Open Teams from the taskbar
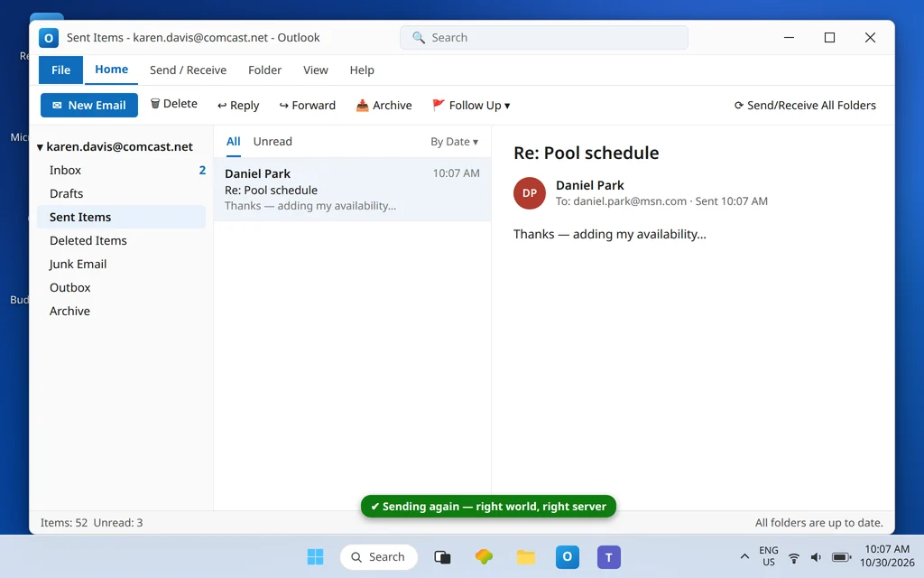The image size is (924, 578). [609, 556]
